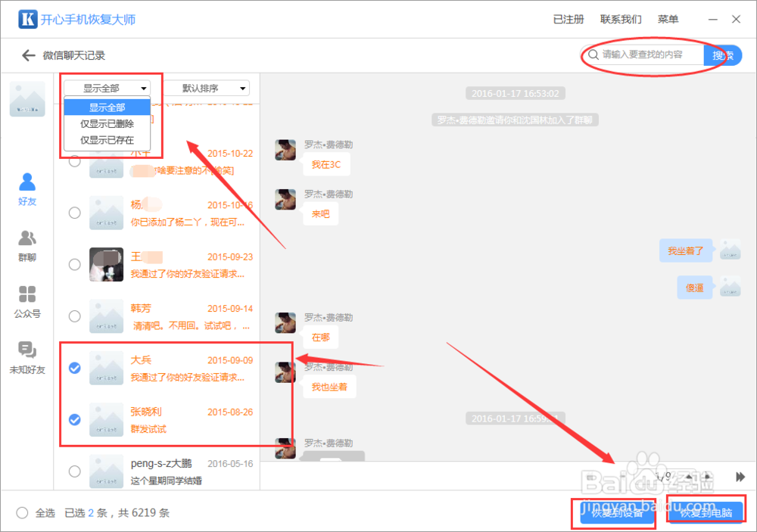Viewport: 757px width, 532px height.
Task: Click 联系我们 in the title bar
Action: point(621,20)
